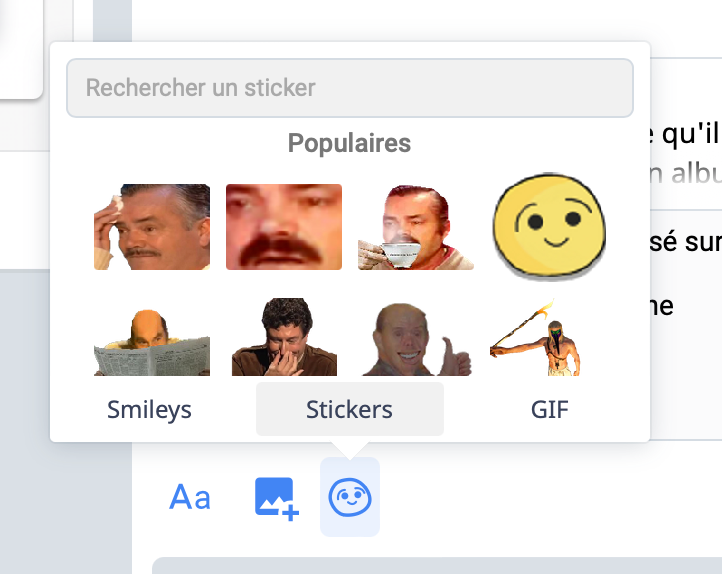Click the Rechercher un sticker search field

coord(350,88)
